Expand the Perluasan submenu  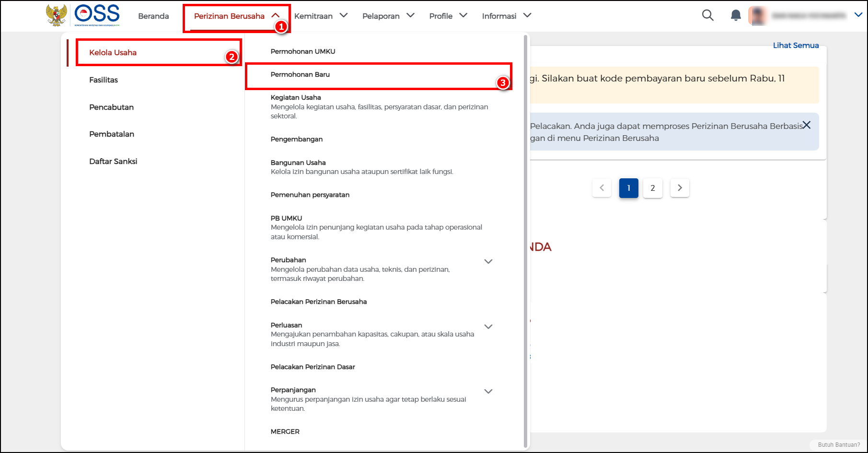point(488,327)
